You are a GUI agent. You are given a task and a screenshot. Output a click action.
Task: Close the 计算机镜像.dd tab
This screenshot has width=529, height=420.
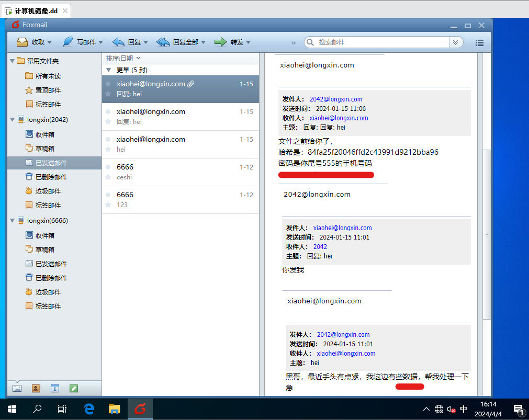(65, 11)
